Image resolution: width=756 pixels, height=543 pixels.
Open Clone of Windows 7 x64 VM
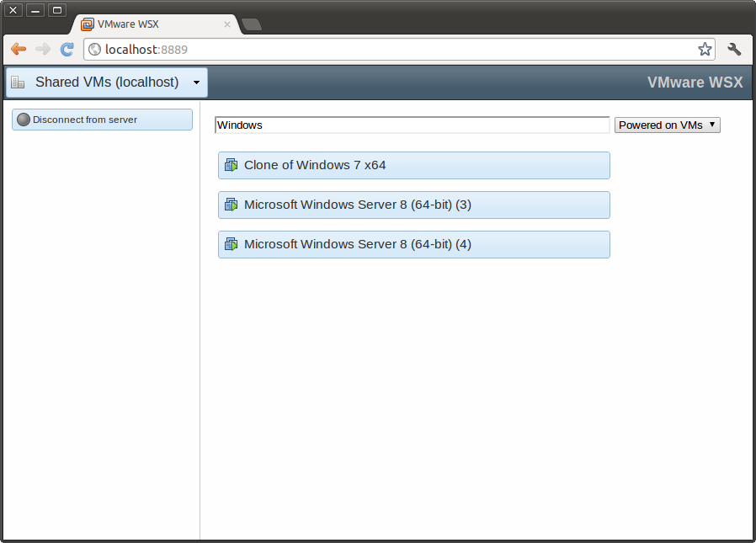pos(413,165)
